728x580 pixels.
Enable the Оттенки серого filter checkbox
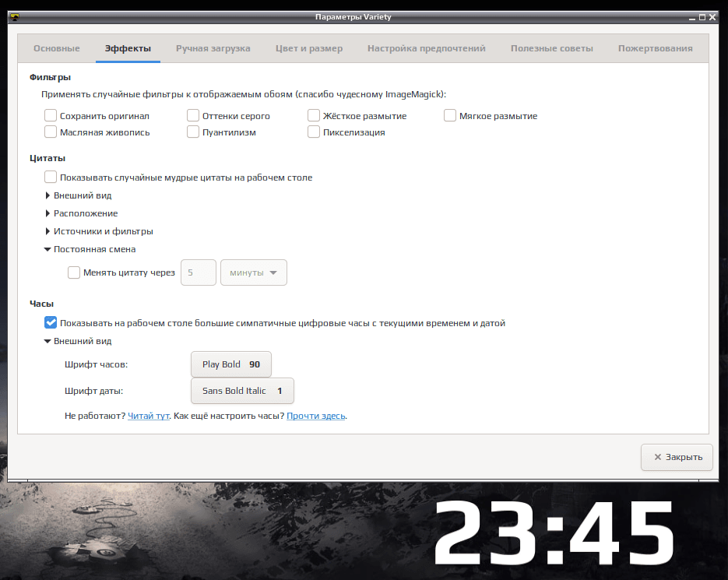[x=193, y=115]
